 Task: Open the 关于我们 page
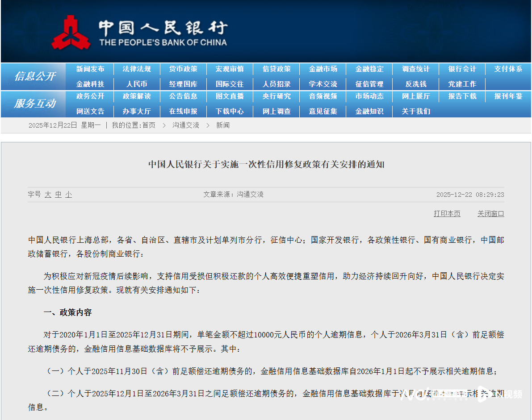point(415,111)
